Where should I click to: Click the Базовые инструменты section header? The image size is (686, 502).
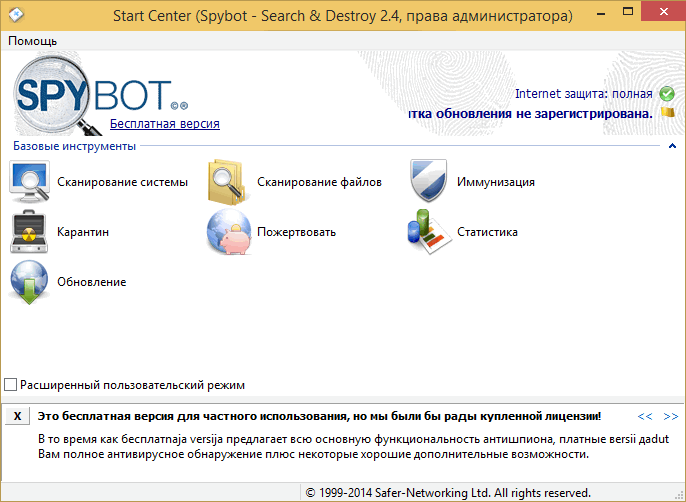tap(74, 146)
